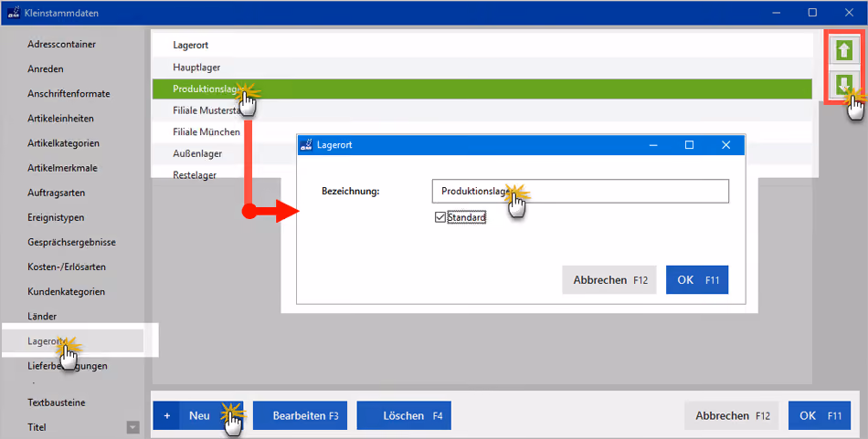Create a new entry with Neu button
Screen dimensions: 868x439
pyautogui.click(x=198, y=416)
